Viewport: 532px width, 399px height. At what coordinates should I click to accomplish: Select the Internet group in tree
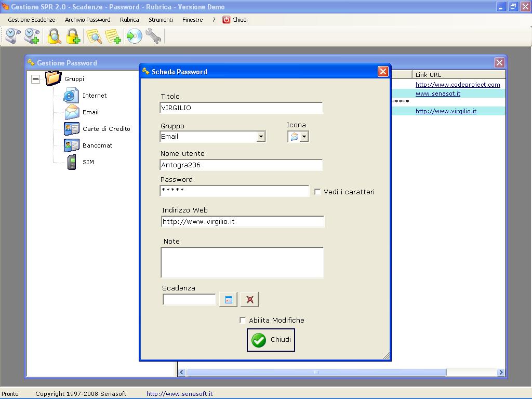click(95, 96)
